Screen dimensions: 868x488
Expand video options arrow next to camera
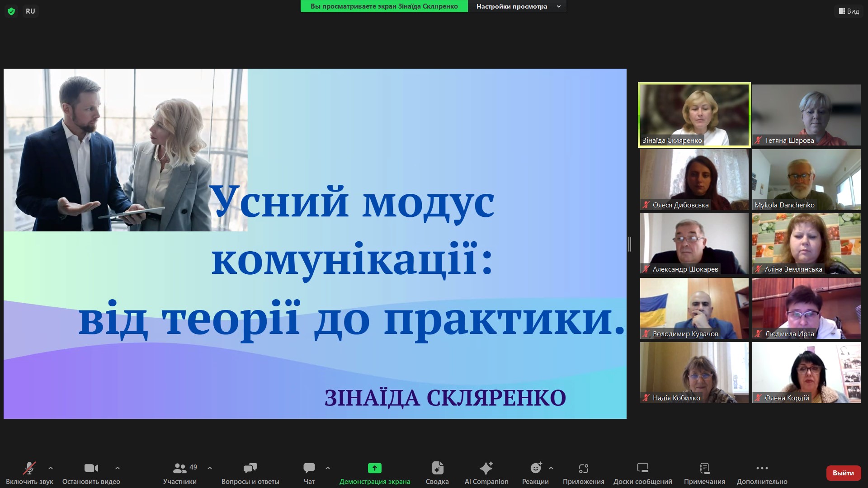tap(118, 468)
